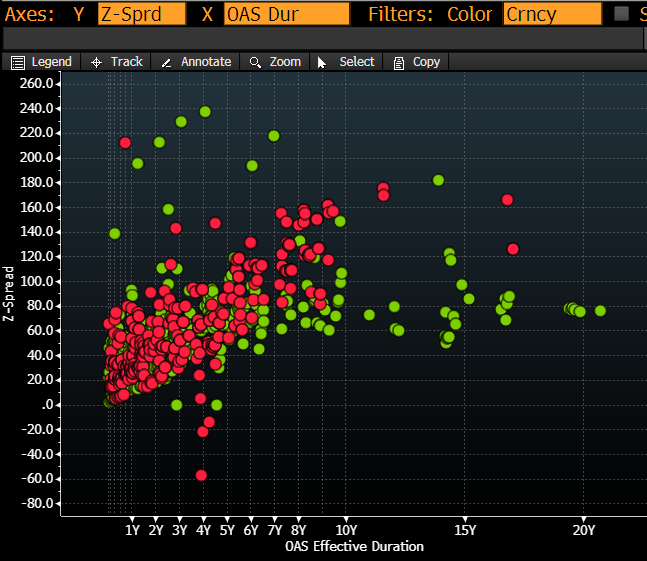Viewport: 647px width, 561px height.
Task: Click the .0 Z-Spread axis label
Action: [47, 405]
